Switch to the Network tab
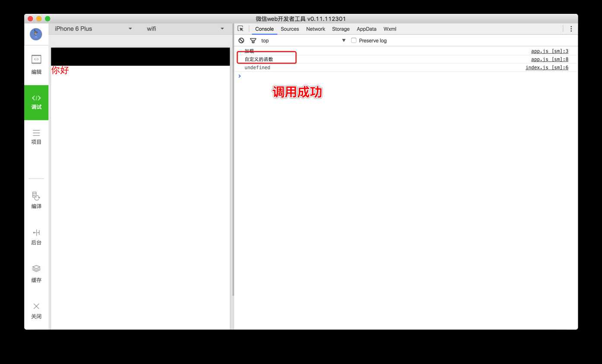602x364 pixels. point(316,29)
